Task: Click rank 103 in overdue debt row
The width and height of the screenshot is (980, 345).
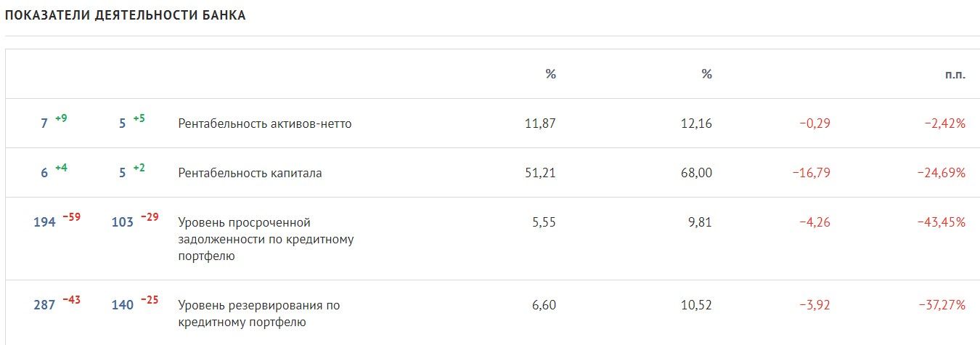Action: point(123,222)
